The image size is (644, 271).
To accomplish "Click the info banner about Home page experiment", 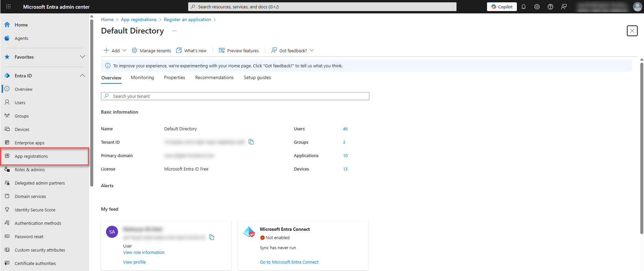I will 366,66.
